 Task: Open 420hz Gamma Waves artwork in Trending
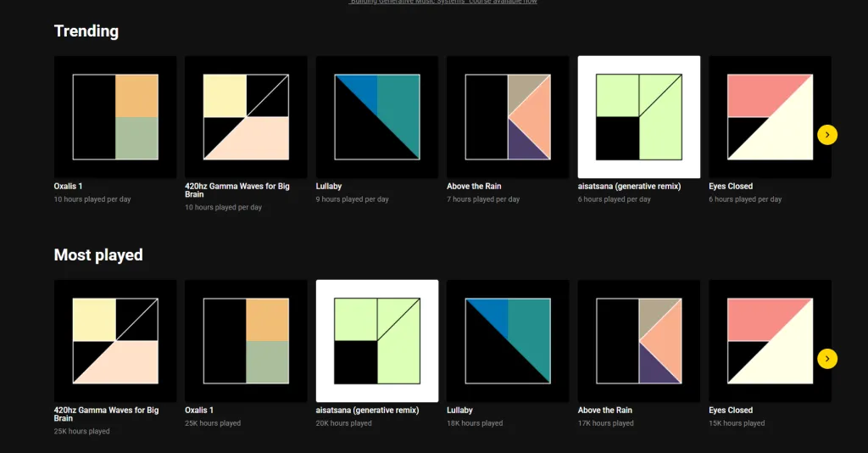(246, 117)
